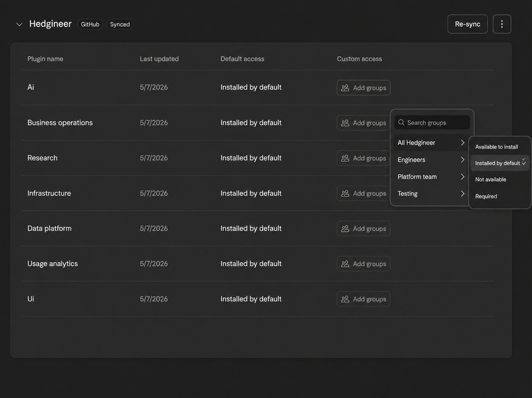Click the Custom access column header

(x=359, y=59)
